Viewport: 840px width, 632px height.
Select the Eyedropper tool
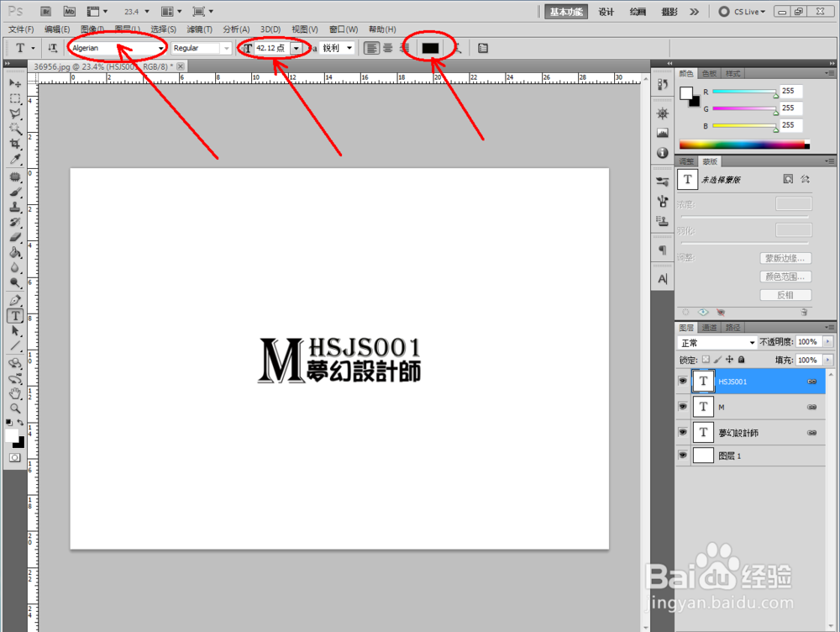[15, 159]
